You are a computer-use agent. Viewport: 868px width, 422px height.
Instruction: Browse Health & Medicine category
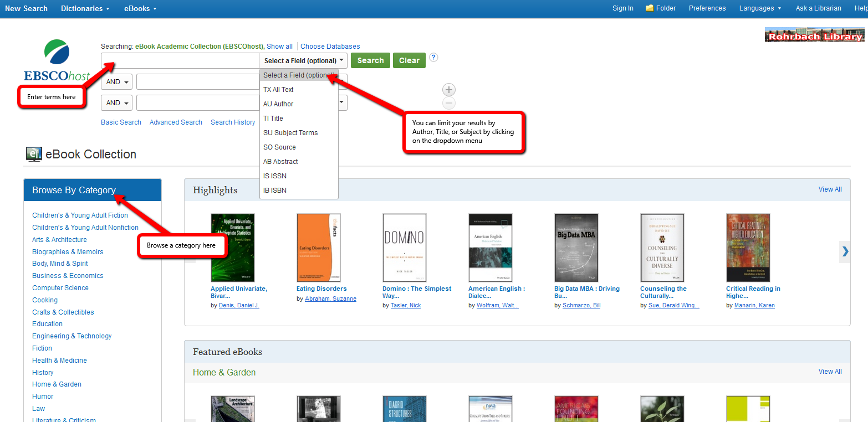point(59,361)
